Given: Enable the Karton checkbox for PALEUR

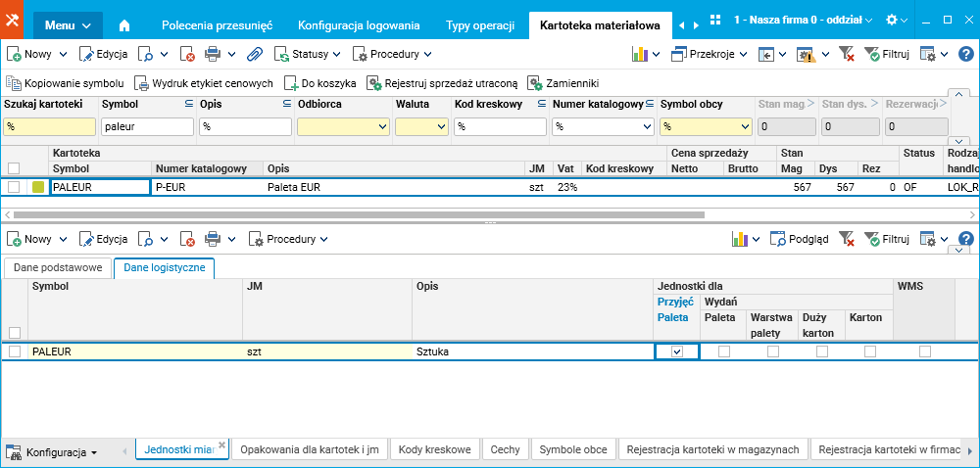Looking at the screenshot, I should coord(871,351).
